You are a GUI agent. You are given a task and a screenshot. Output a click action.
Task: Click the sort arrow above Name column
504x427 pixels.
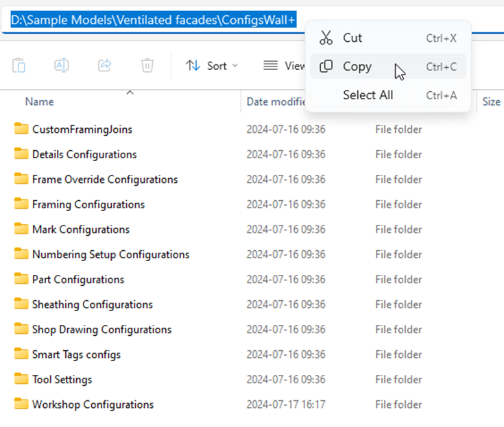pos(130,91)
